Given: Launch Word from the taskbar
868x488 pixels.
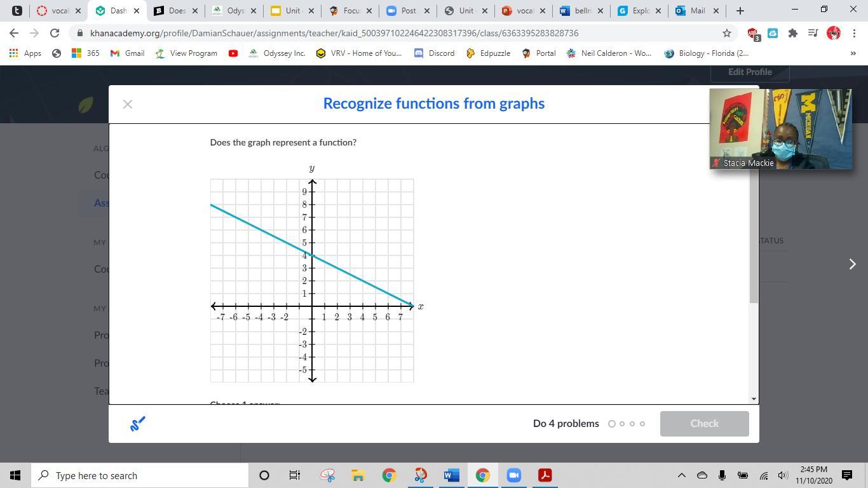Looking at the screenshot, I should [x=451, y=475].
